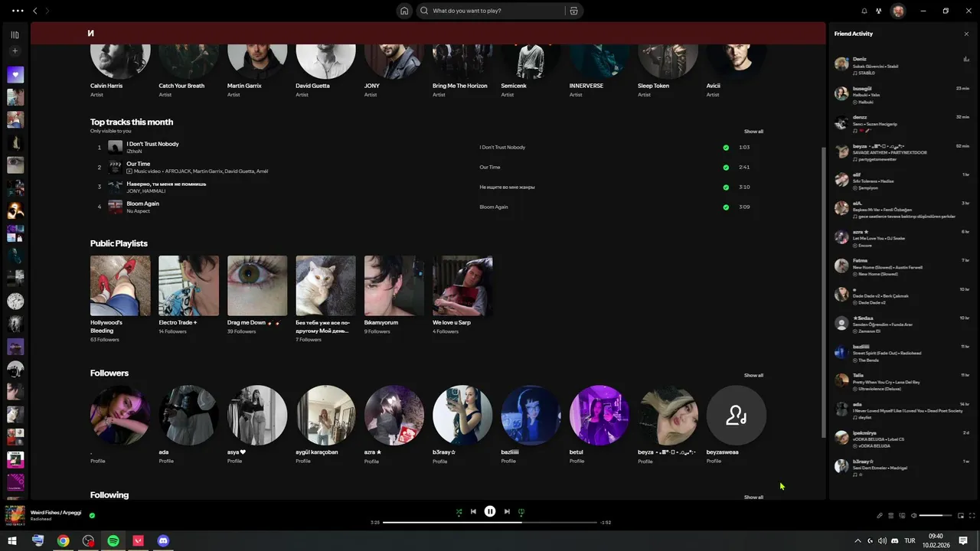
Task: Open the three-dots app menu
Action: click(x=18, y=11)
